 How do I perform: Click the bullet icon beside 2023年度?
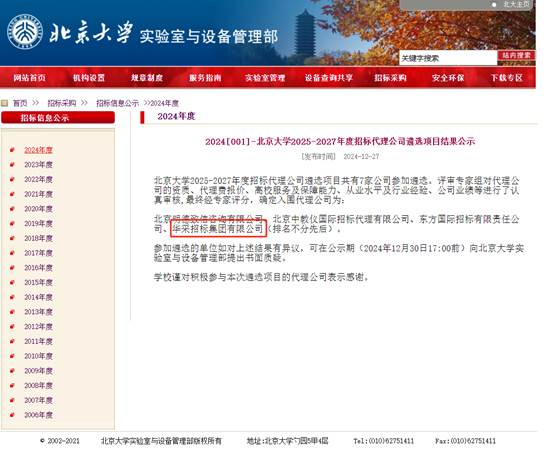12,165
